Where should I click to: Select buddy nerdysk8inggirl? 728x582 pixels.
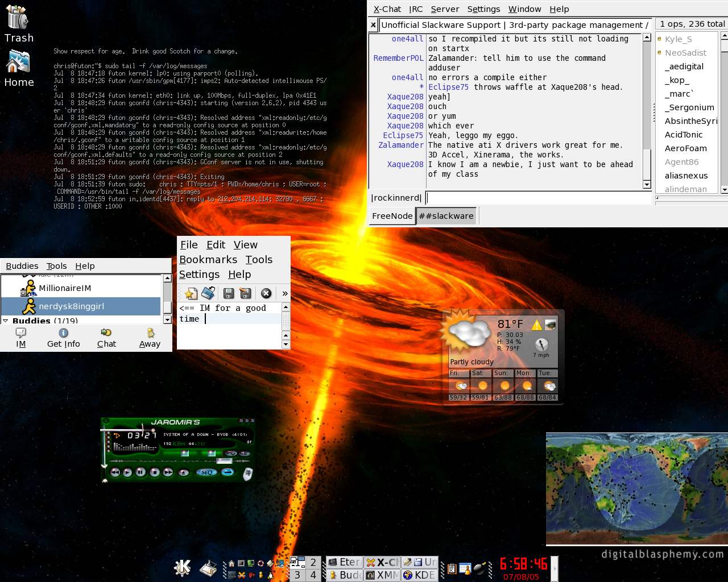[81, 306]
